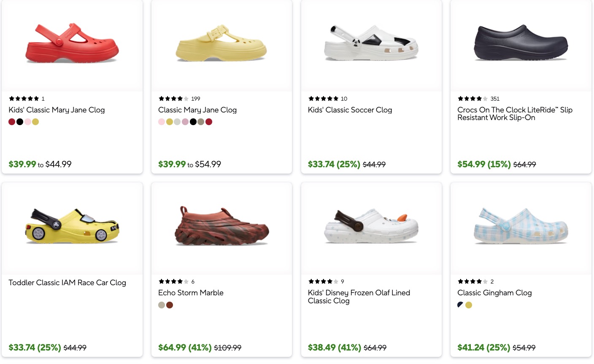Open red Kids' Classic Mary Jane Clog image
The height and width of the screenshot is (364, 594).
72,44
